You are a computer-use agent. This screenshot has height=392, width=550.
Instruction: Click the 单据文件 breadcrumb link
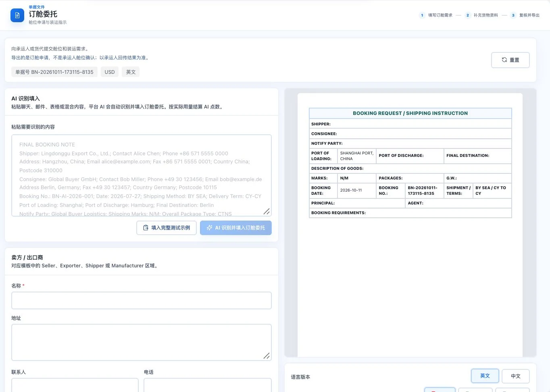pyautogui.click(x=37, y=7)
